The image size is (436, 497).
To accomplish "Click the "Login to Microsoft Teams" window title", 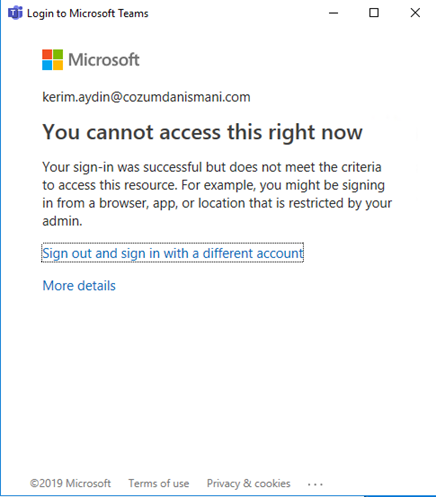I will point(88,13).
